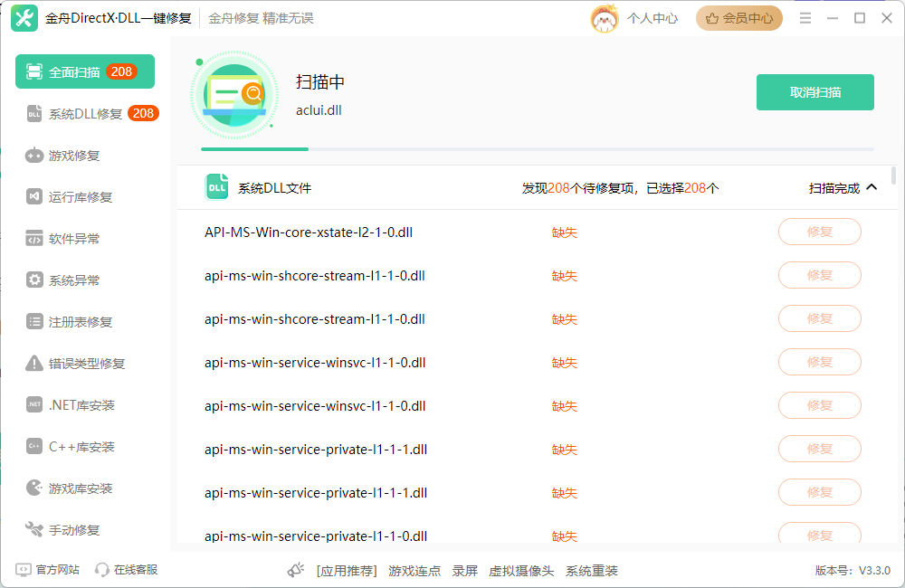Collapse the 扫描完成 section chevron
The height and width of the screenshot is (588, 905).
coord(872,187)
